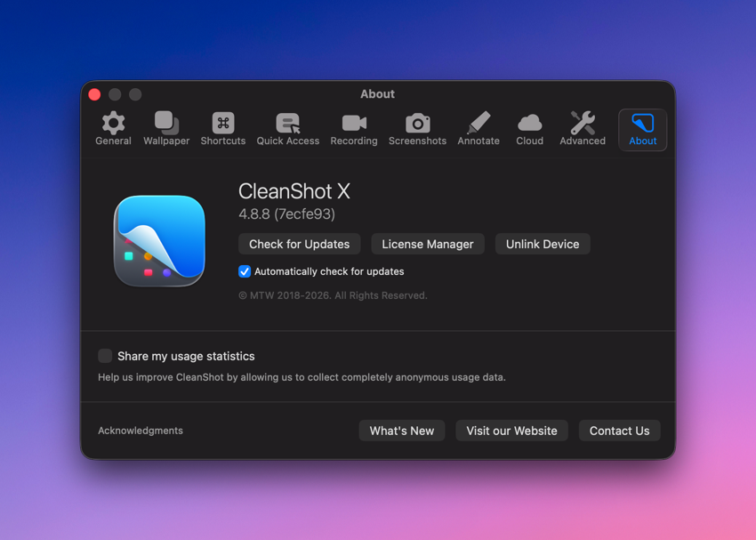756x540 pixels.
Task: Open the Screenshots tab
Action: [x=417, y=129]
